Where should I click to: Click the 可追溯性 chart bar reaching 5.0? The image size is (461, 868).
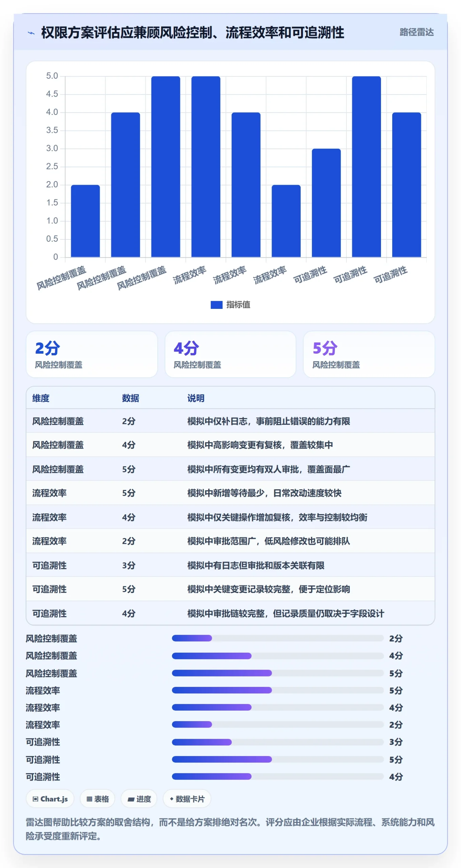click(366, 166)
